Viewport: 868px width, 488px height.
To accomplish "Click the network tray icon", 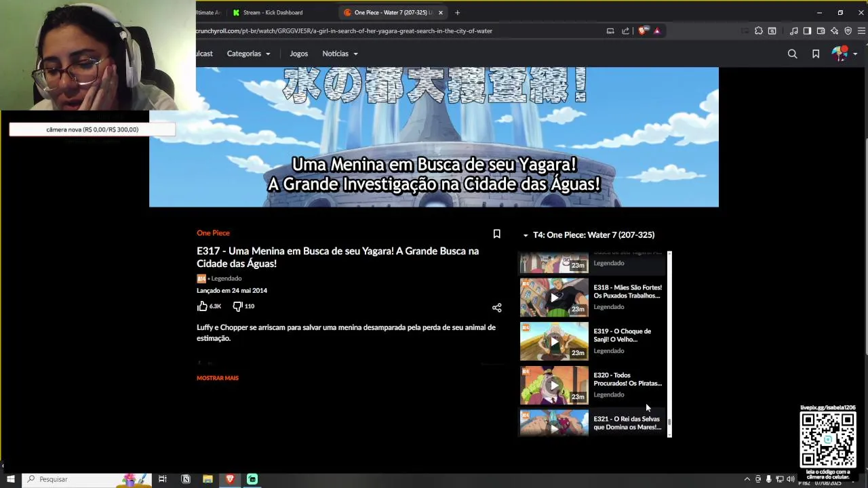I will pos(780,479).
